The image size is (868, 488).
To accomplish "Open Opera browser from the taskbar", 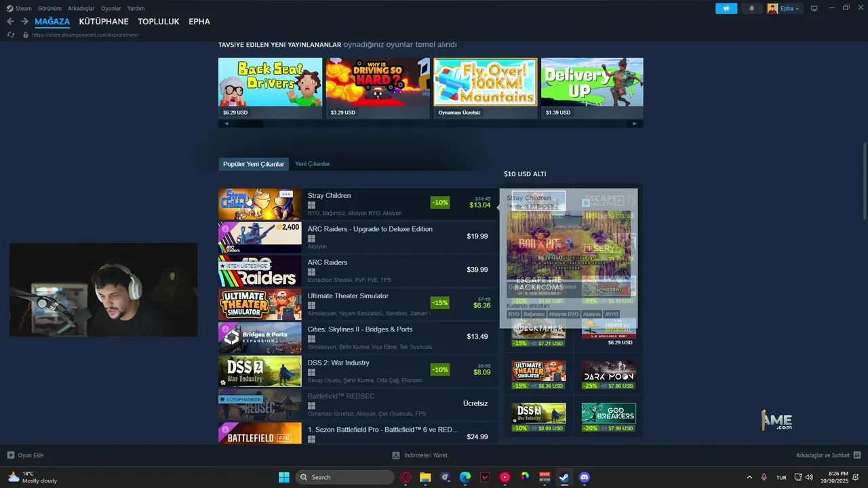I will [x=406, y=477].
